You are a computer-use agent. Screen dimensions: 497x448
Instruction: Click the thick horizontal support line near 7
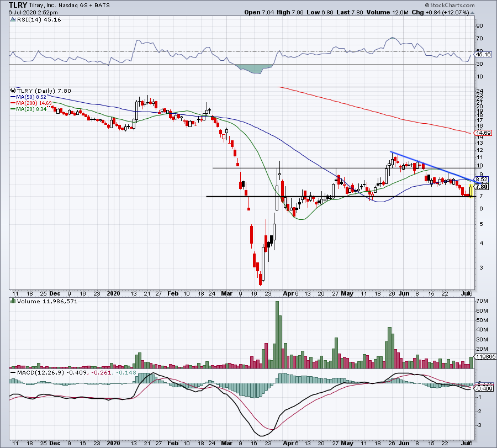click(331, 196)
